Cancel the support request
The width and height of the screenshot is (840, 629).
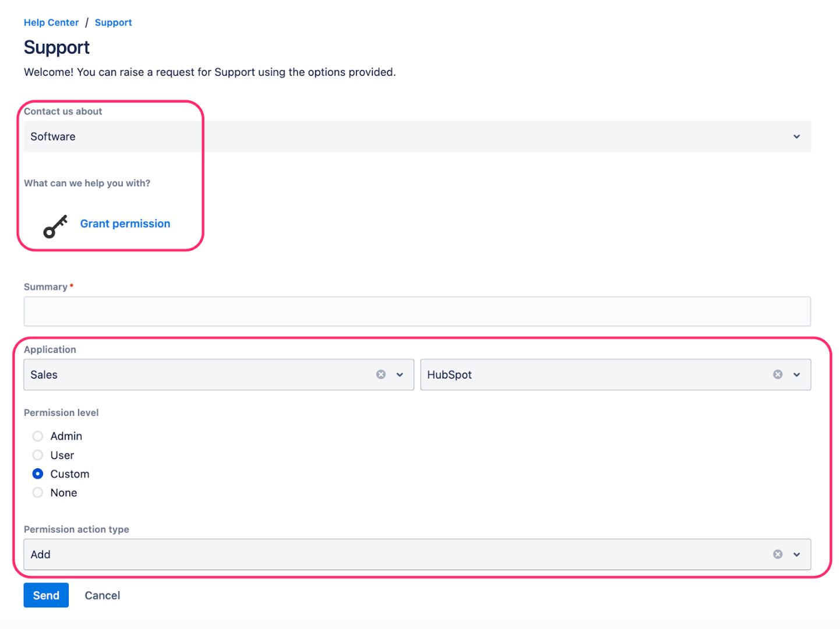coord(102,595)
